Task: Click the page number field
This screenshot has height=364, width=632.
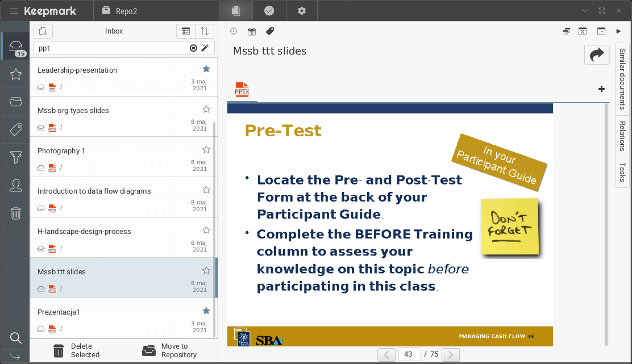Action: point(409,354)
